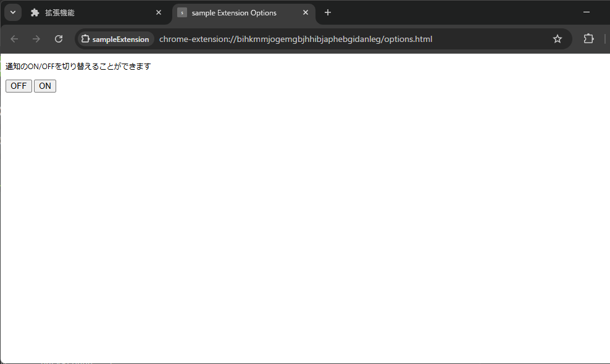Bookmark this page with the star icon
Screen dimensions: 610x364
pos(558,38)
